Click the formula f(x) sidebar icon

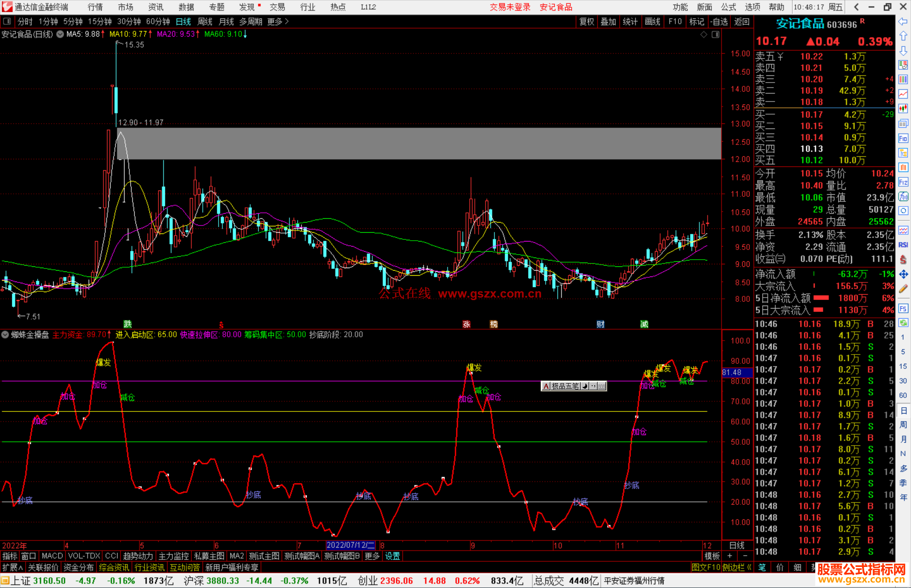pyautogui.click(x=903, y=196)
